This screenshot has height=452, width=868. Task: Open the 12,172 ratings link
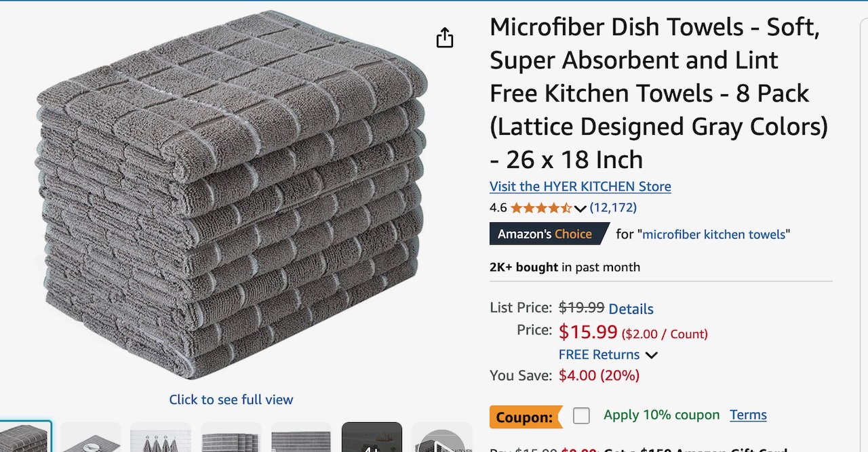pyautogui.click(x=613, y=207)
